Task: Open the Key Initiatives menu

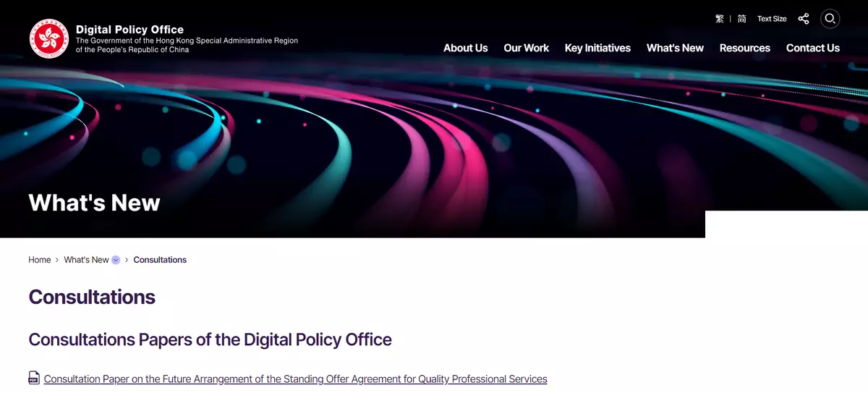Action: point(597,48)
